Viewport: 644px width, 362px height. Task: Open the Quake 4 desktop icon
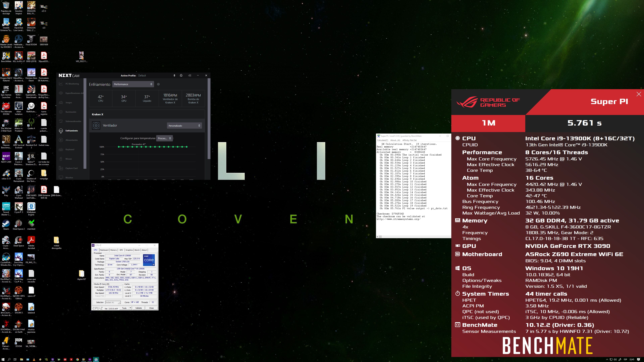point(31,124)
